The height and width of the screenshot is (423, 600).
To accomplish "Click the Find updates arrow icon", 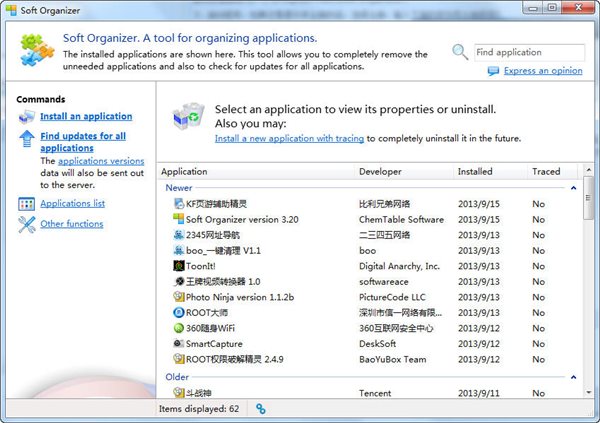I will point(26,140).
